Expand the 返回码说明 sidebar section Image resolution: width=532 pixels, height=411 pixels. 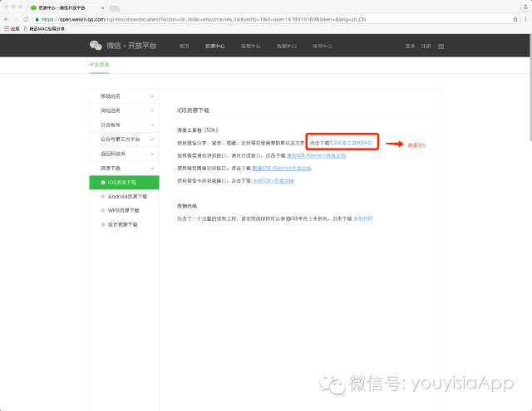point(124,154)
